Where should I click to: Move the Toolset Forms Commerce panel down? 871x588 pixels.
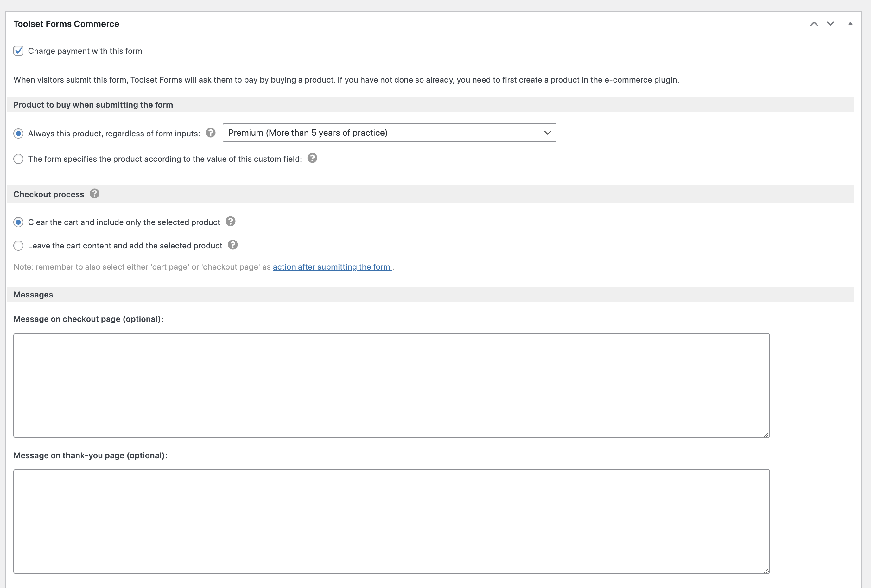point(830,24)
